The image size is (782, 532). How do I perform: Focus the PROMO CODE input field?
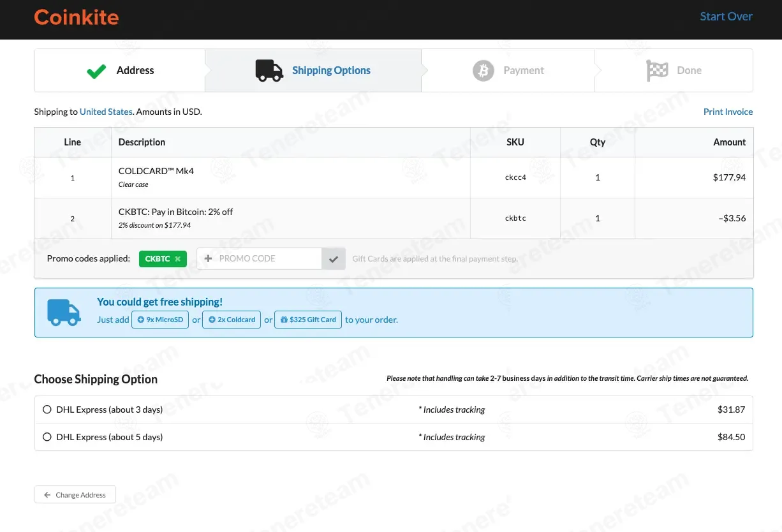268,259
